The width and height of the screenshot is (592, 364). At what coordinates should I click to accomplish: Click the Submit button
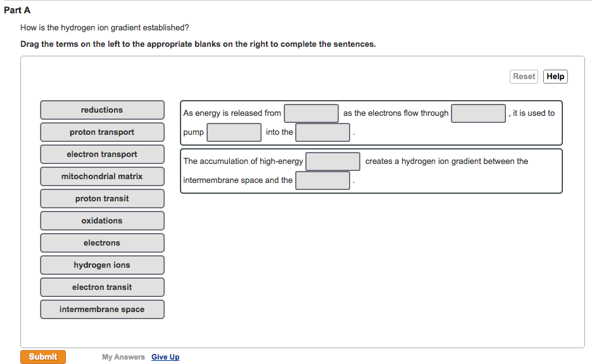pyautogui.click(x=43, y=357)
